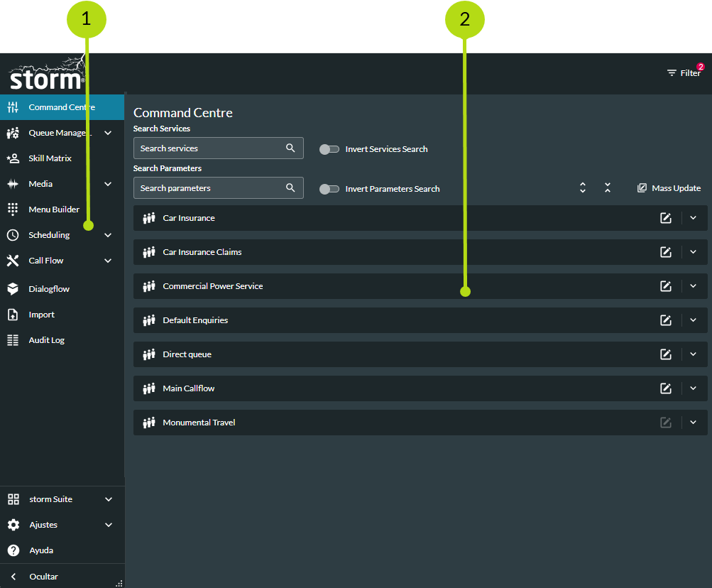Grab the sidebar resize handle dots

pos(119,584)
